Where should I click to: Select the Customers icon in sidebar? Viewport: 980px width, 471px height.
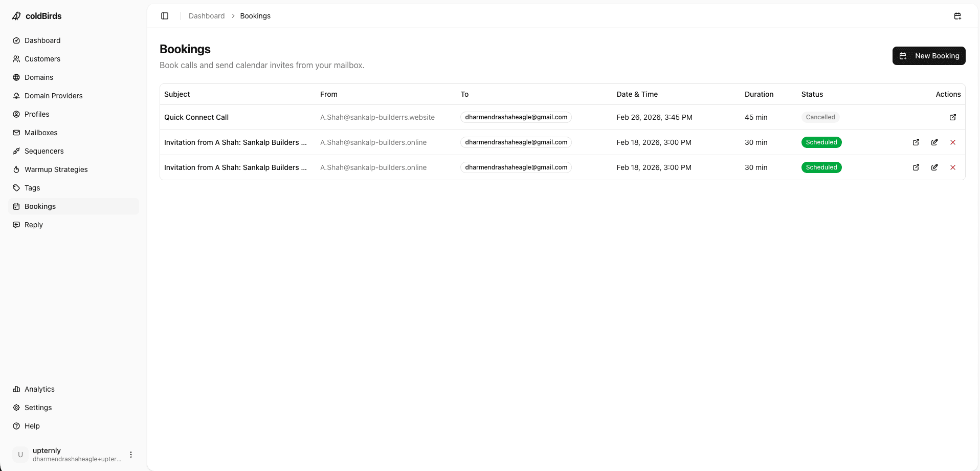click(x=16, y=59)
